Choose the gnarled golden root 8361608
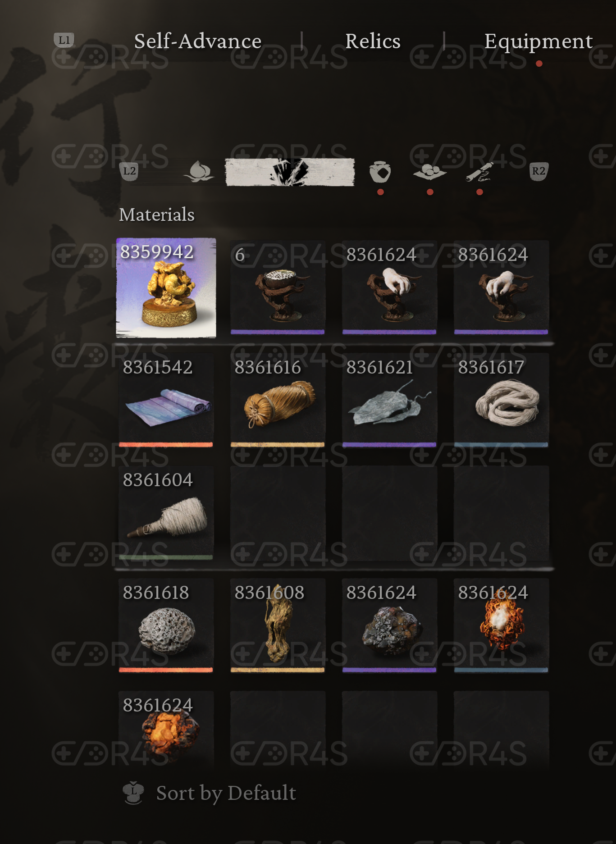 coord(278,625)
